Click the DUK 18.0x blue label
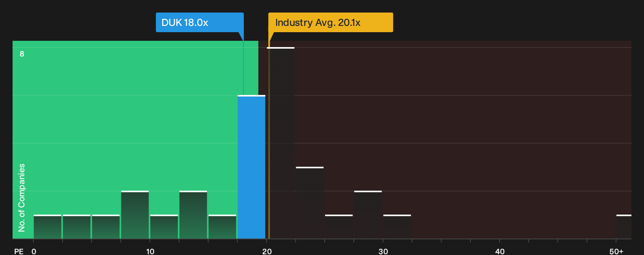Viewport: 644px width, 255px height. coord(199,22)
